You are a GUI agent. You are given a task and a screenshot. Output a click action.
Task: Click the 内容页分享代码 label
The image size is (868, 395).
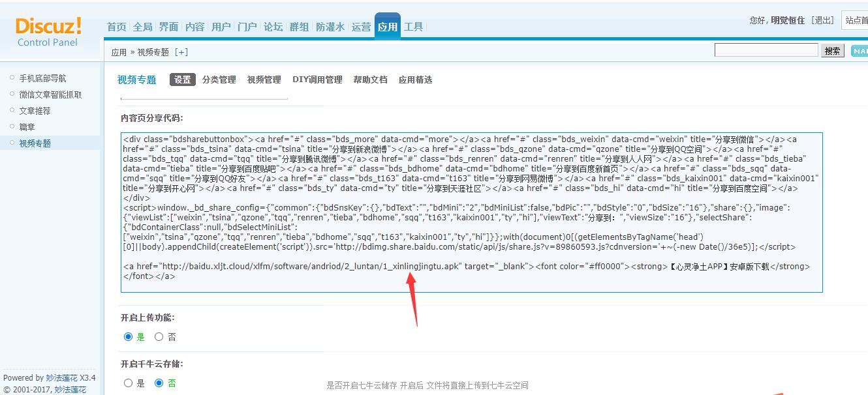click(x=152, y=118)
